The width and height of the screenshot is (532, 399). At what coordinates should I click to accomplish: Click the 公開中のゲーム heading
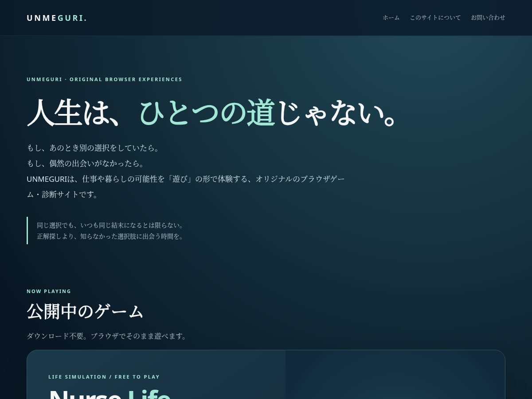tap(85, 311)
